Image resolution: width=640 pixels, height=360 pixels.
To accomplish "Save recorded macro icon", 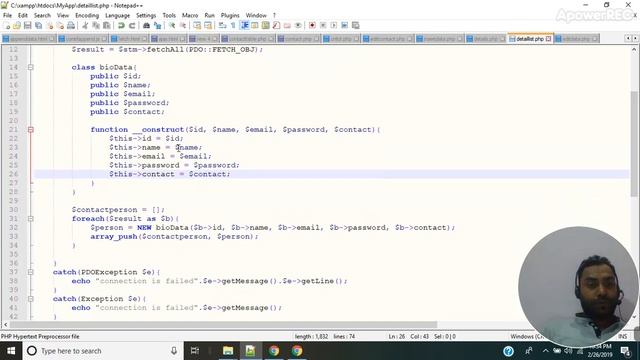I will [356, 25].
